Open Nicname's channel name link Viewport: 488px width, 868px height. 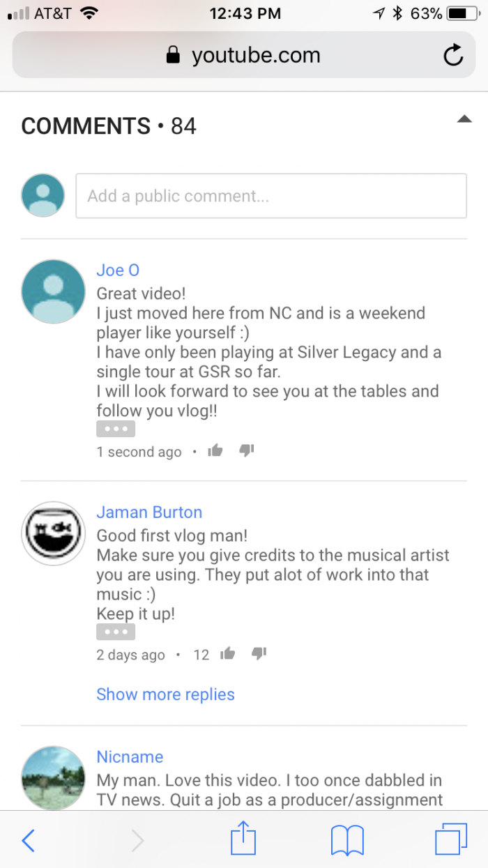click(130, 757)
